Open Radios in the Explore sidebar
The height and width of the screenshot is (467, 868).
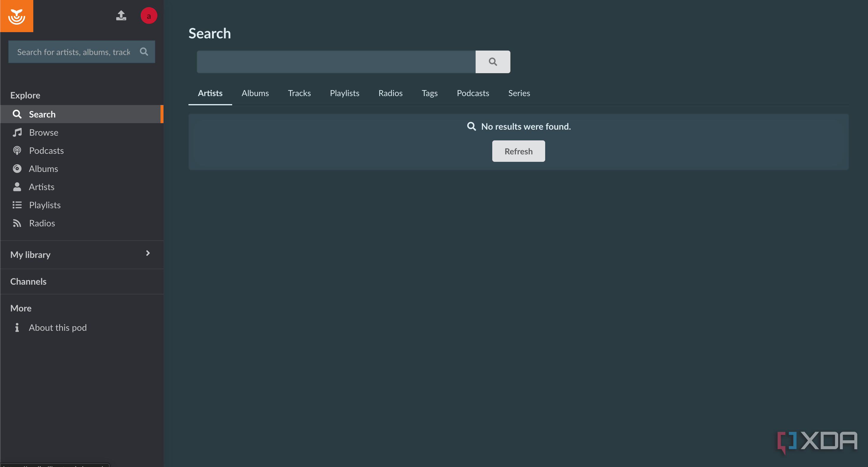click(81, 223)
